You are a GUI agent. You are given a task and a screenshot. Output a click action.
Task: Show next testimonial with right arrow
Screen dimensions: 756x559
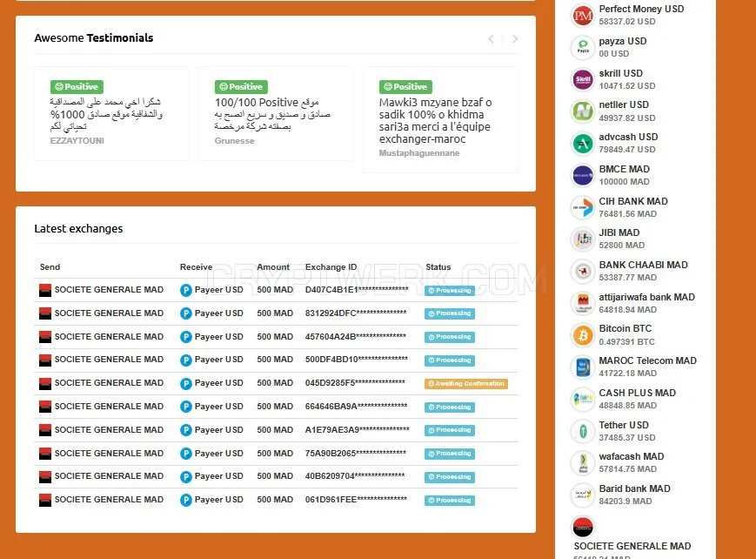pyautogui.click(x=515, y=39)
